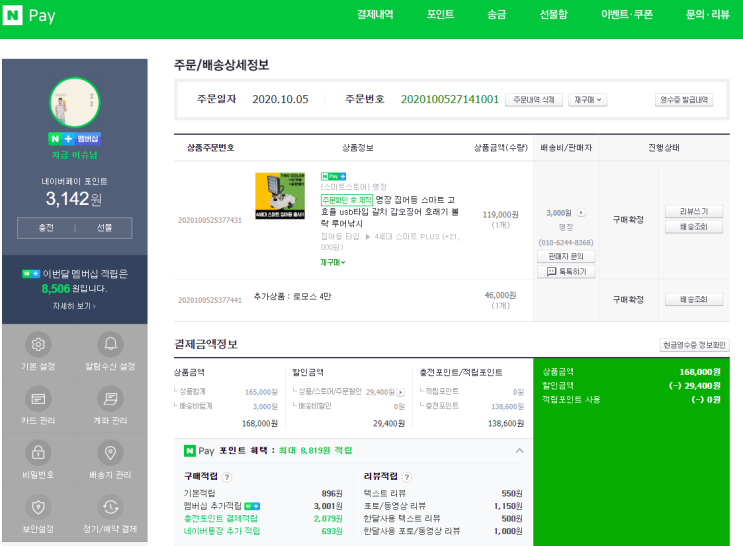Click the profile avatar picture
Image resolution: width=743 pixels, height=546 pixels.
(75, 103)
